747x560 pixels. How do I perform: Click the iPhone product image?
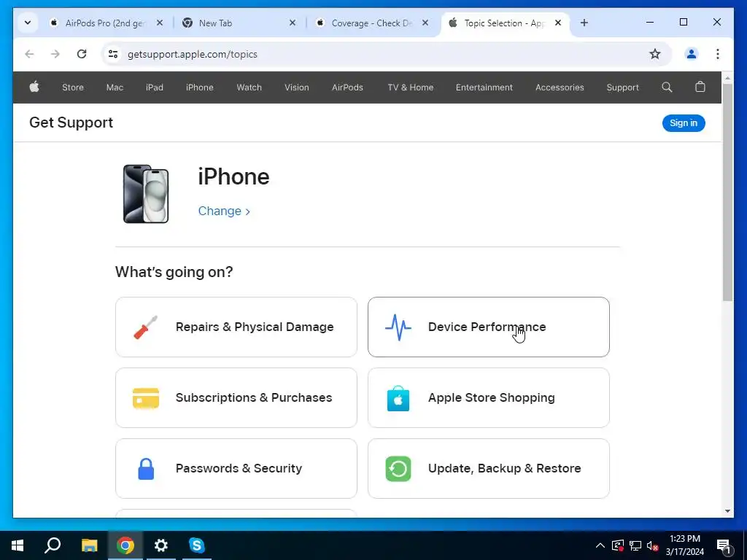[146, 194]
